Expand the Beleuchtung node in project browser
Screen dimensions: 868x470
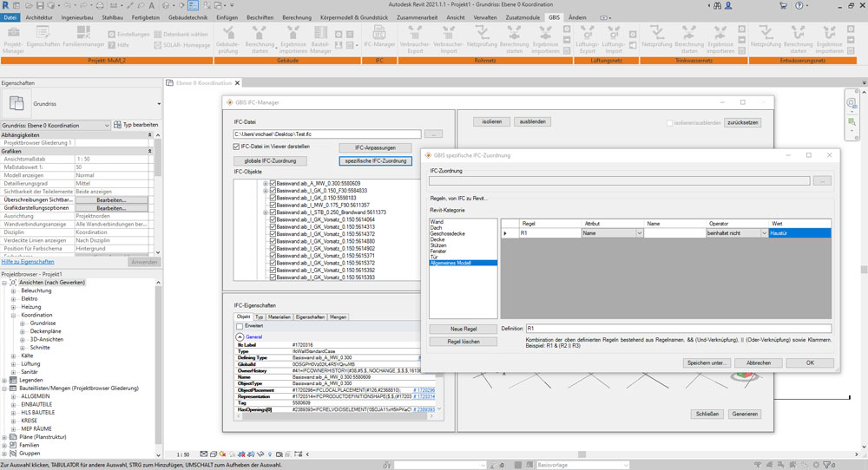click(14, 290)
